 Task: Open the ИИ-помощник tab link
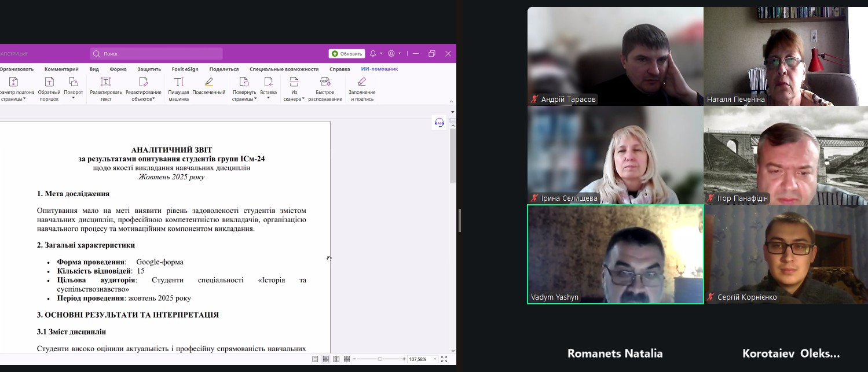[x=379, y=69]
